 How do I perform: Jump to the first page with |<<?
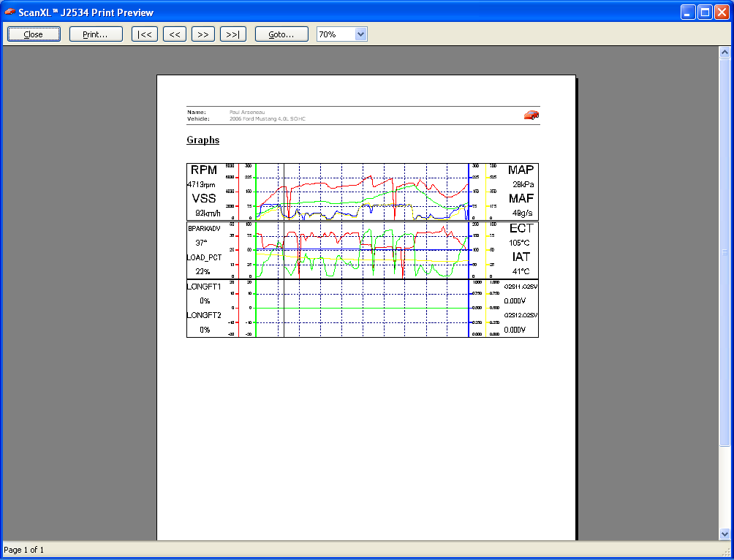pos(145,34)
